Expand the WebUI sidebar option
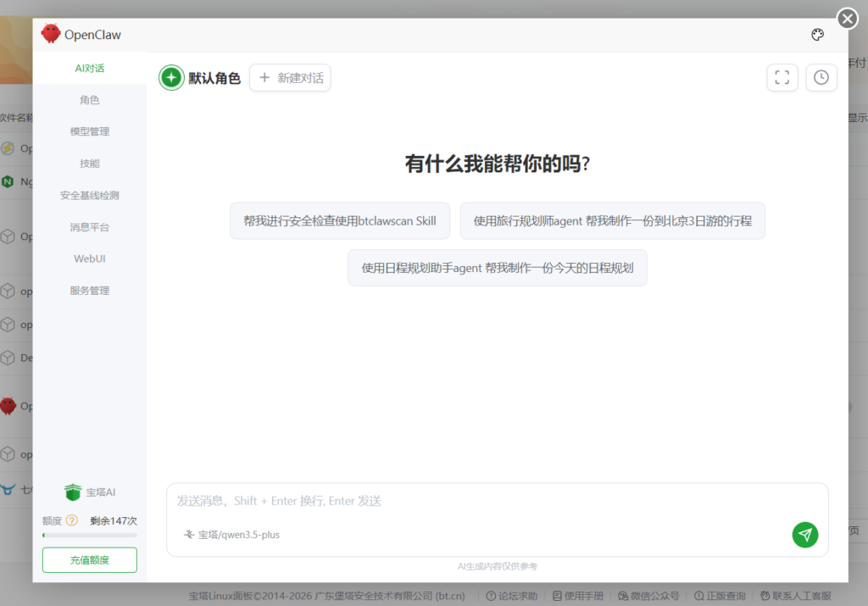The image size is (868, 606). pos(90,258)
